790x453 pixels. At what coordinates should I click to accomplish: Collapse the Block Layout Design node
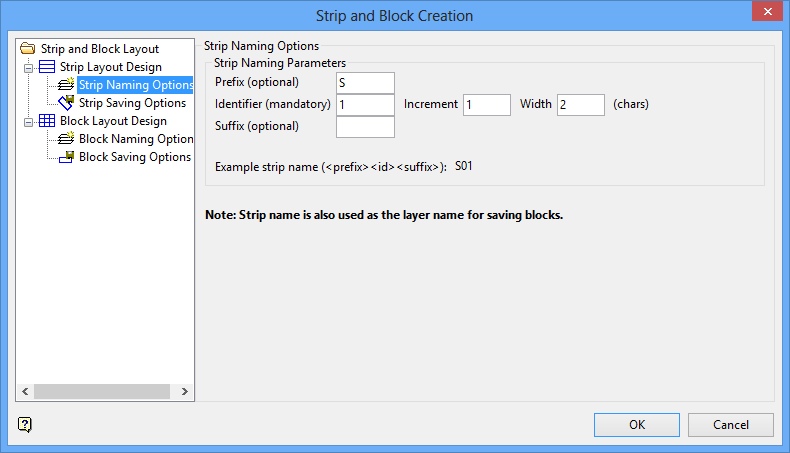[30, 121]
